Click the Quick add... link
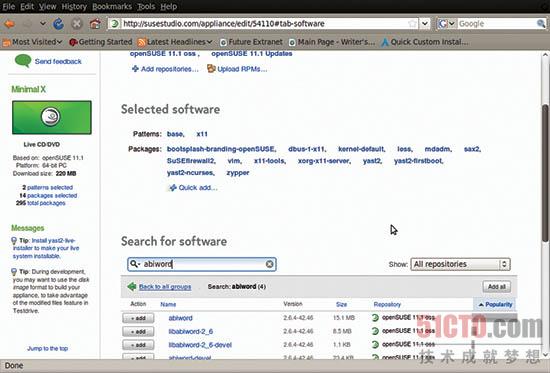Screen dimensions: 550x373 click(x=193, y=188)
